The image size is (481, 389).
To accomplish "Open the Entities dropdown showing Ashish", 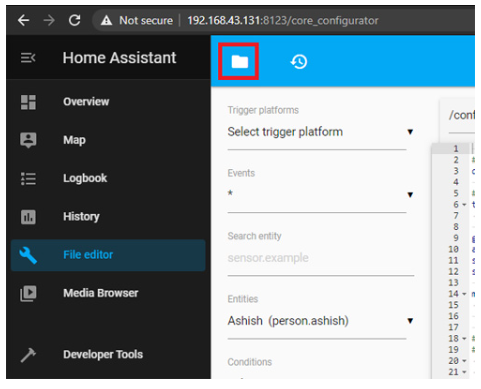I will tap(320, 321).
